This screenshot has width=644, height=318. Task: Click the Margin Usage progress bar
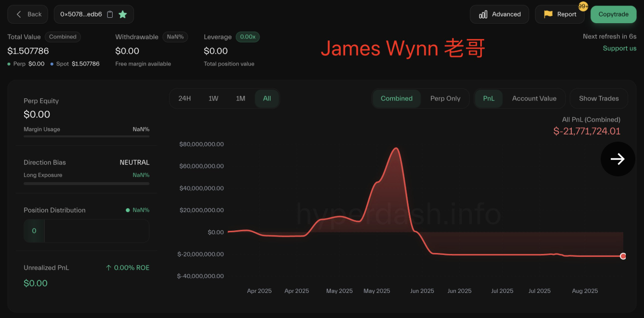[87, 137]
